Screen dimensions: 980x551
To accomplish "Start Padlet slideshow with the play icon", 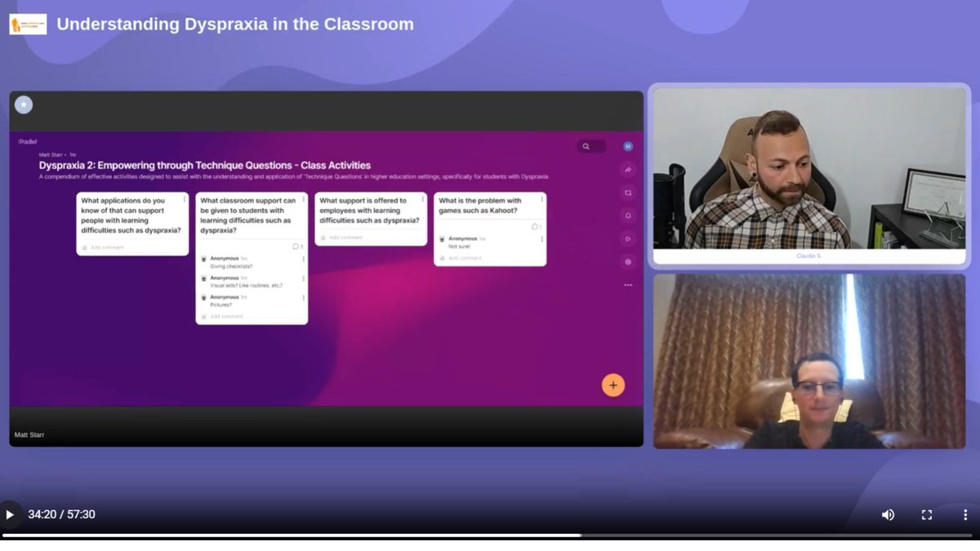I will tap(628, 238).
